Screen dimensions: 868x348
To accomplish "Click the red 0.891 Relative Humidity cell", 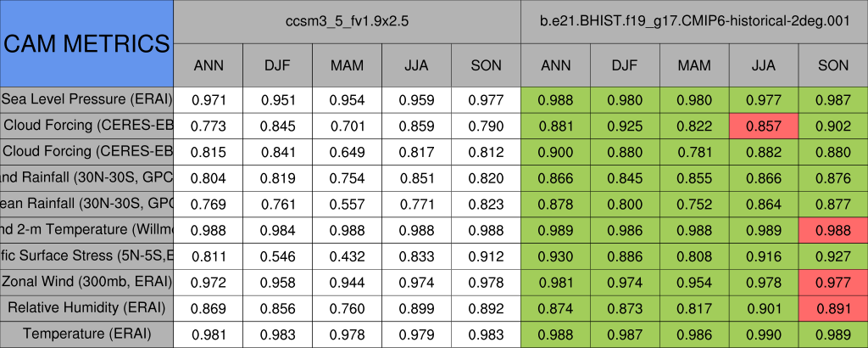I will (833, 307).
